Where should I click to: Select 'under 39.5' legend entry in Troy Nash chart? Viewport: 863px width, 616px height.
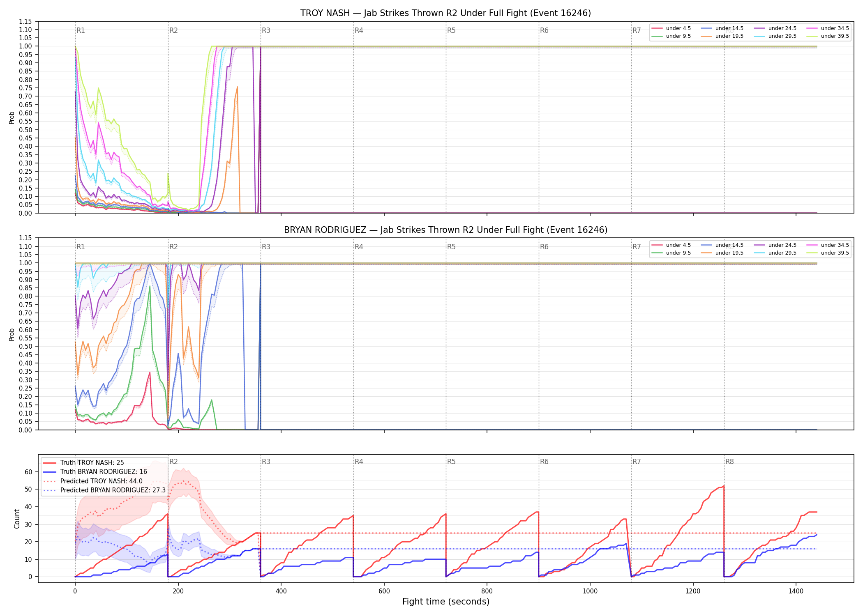[x=828, y=36]
